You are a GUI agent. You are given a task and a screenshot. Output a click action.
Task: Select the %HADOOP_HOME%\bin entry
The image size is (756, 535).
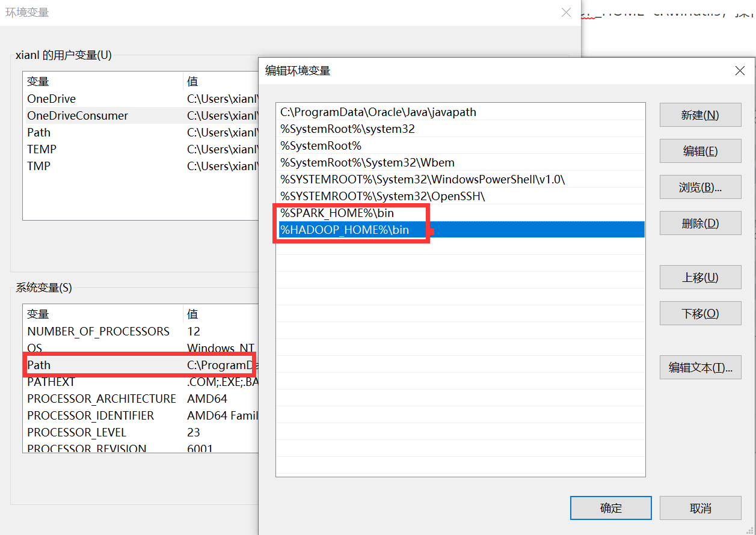point(461,230)
